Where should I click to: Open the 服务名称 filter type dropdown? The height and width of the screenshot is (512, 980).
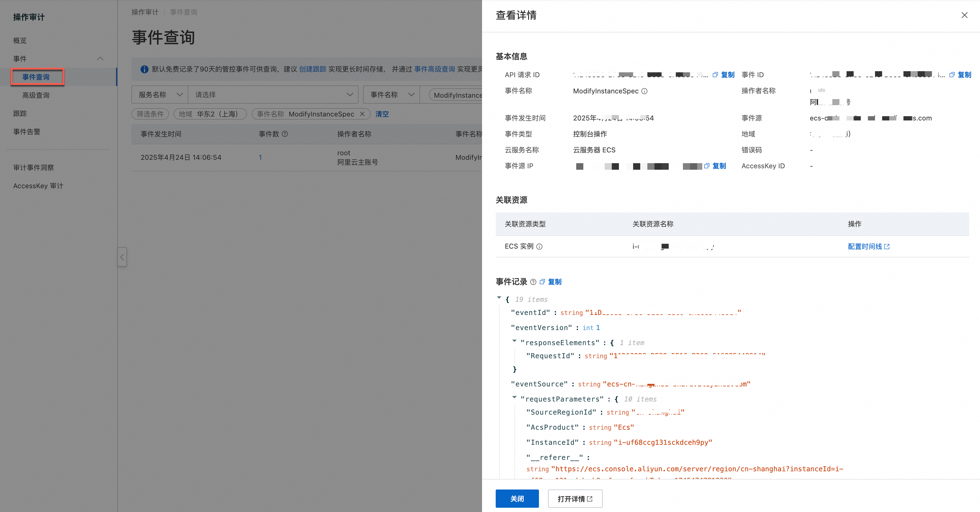click(x=160, y=95)
